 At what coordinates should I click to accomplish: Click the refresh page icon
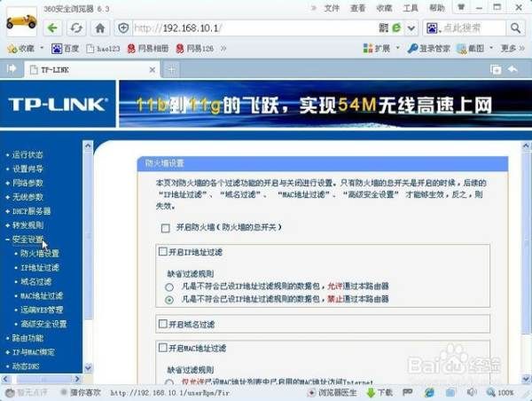click(x=76, y=28)
